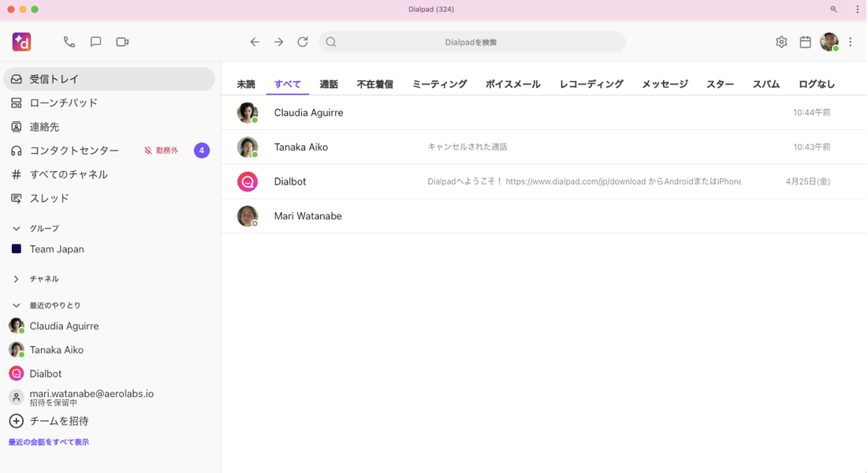Start a new message via chat icon
Viewport: 868px width, 473px height.
coord(95,42)
